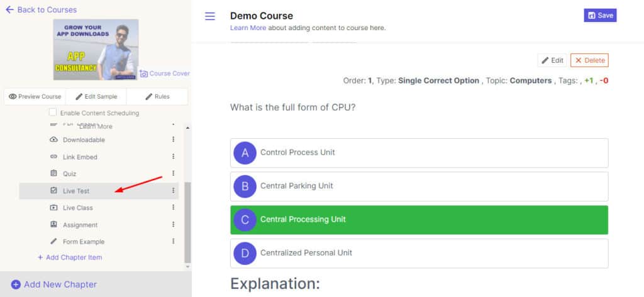
Task: Click the Assignment item icon
Action: (x=53, y=225)
